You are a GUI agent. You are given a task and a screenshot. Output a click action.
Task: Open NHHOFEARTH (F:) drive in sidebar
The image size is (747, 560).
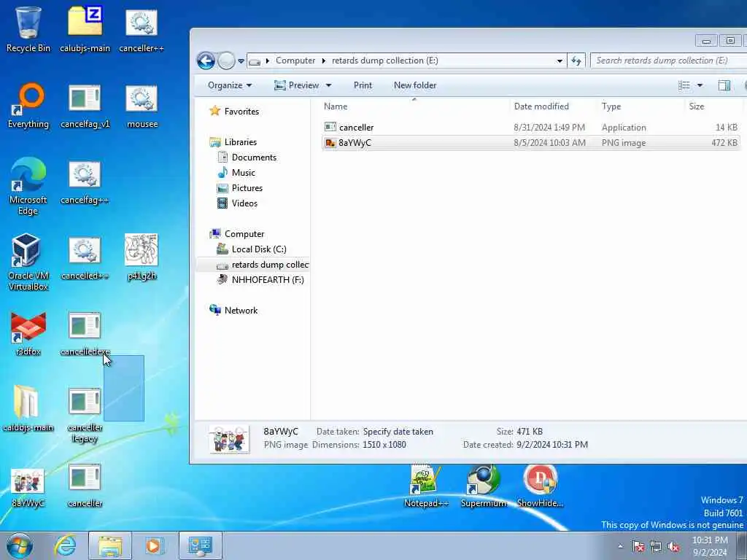[267, 279]
